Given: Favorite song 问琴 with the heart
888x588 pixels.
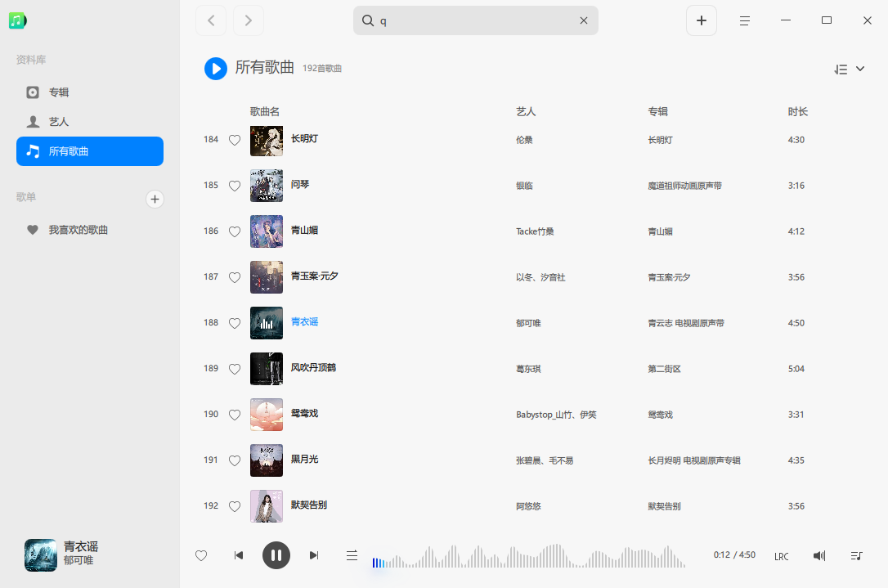Looking at the screenshot, I should coord(235,186).
